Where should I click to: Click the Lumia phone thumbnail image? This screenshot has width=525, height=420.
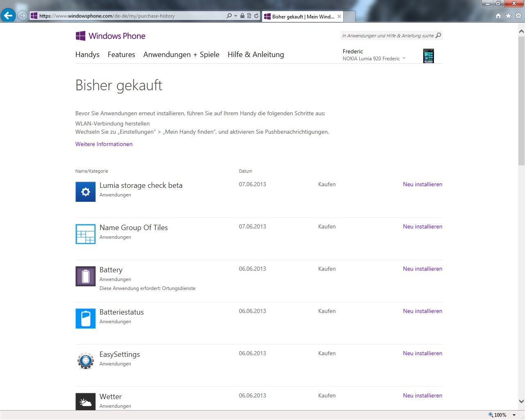point(429,56)
